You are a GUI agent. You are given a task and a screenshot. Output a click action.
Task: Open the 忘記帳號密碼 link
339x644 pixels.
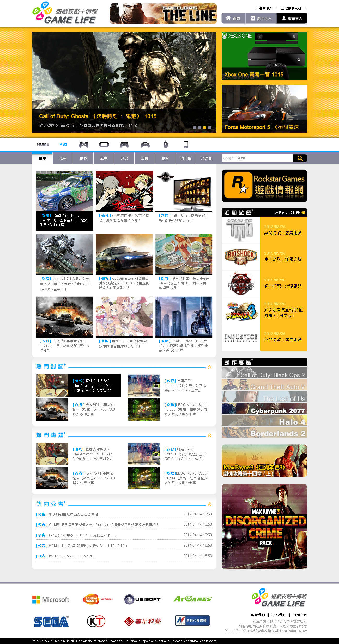[x=291, y=8]
